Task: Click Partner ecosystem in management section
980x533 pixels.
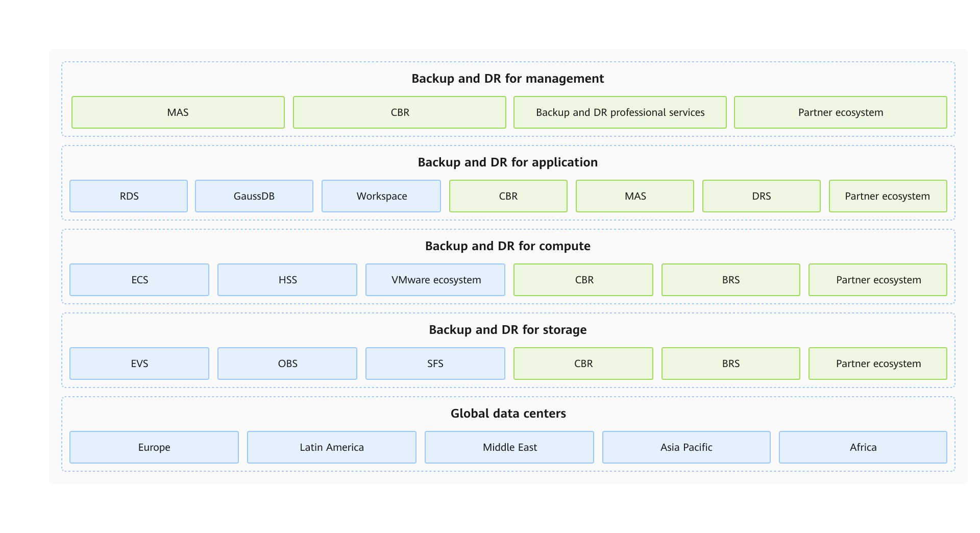Action: click(x=840, y=112)
